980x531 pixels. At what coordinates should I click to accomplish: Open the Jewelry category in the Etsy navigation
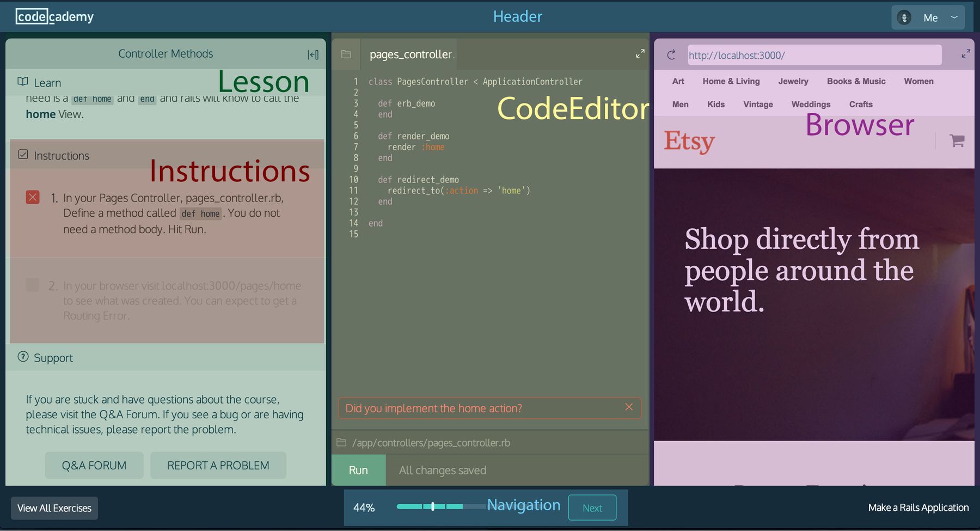tap(793, 81)
